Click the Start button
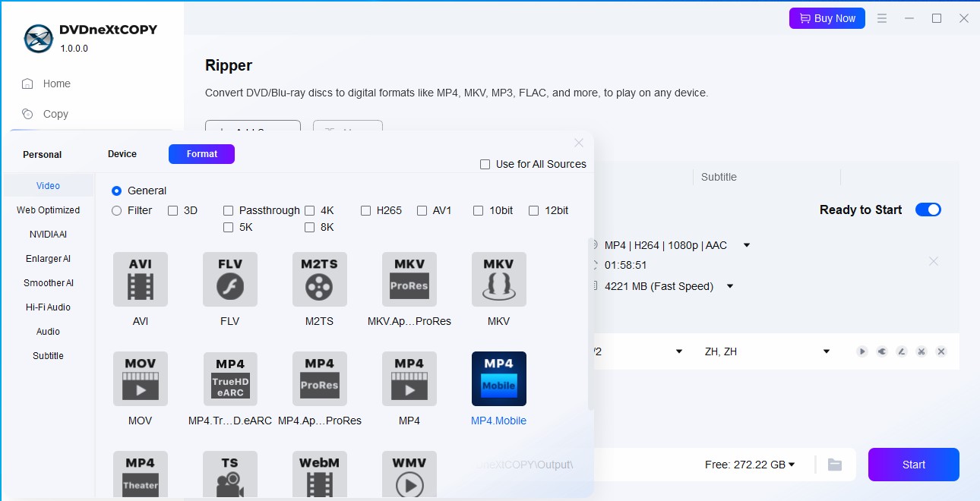This screenshot has height=501, width=980. [913, 465]
